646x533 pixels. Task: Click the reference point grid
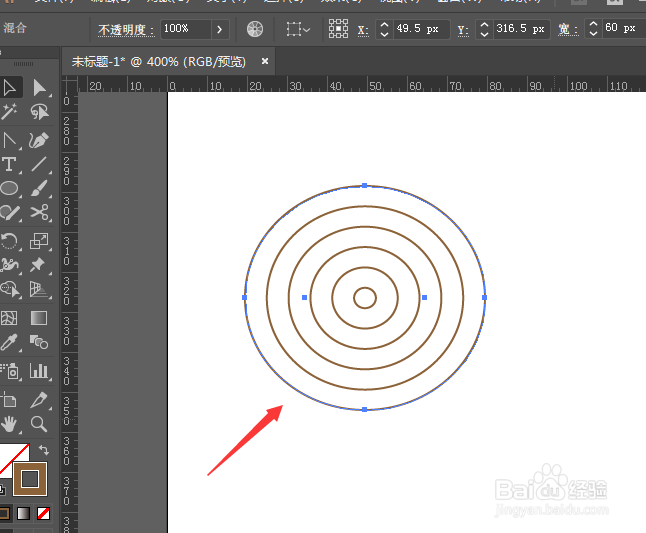coord(338,29)
